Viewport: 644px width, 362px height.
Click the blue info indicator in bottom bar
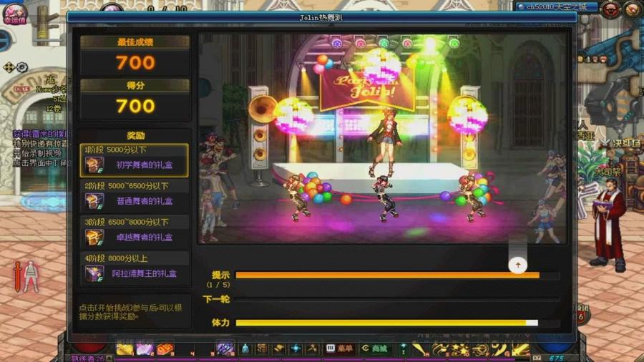coord(404,350)
